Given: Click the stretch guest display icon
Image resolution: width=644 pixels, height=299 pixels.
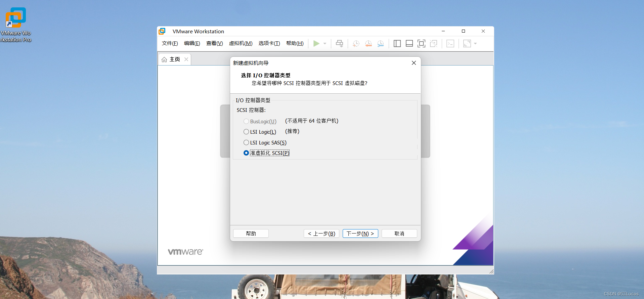Looking at the screenshot, I should 467,43.
